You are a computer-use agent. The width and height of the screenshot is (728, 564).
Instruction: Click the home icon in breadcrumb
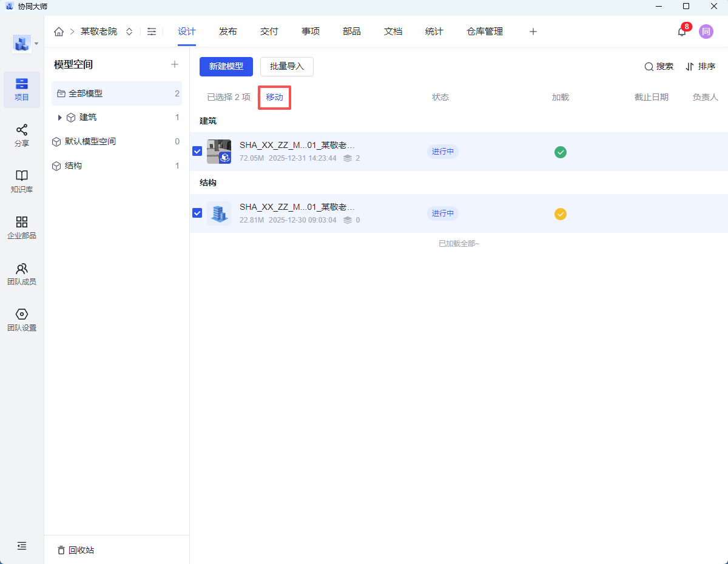point(59,32)
